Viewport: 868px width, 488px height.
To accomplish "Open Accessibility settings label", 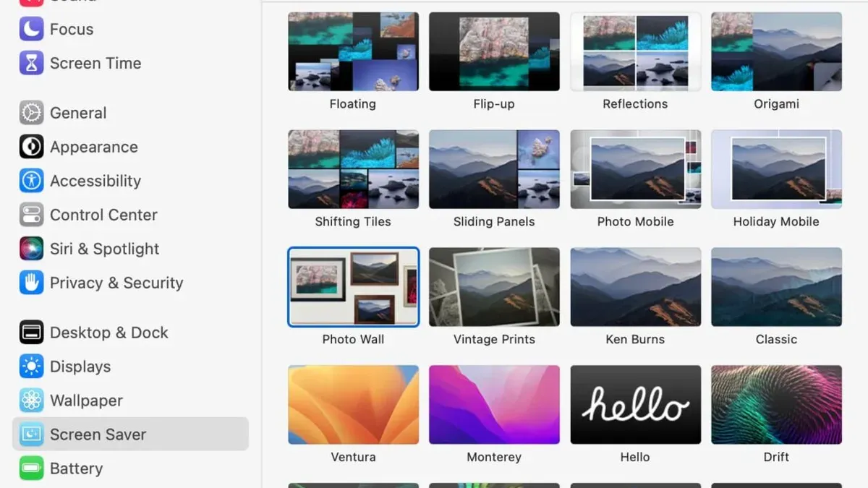I will pyautogui.click(x=95, y=181).
